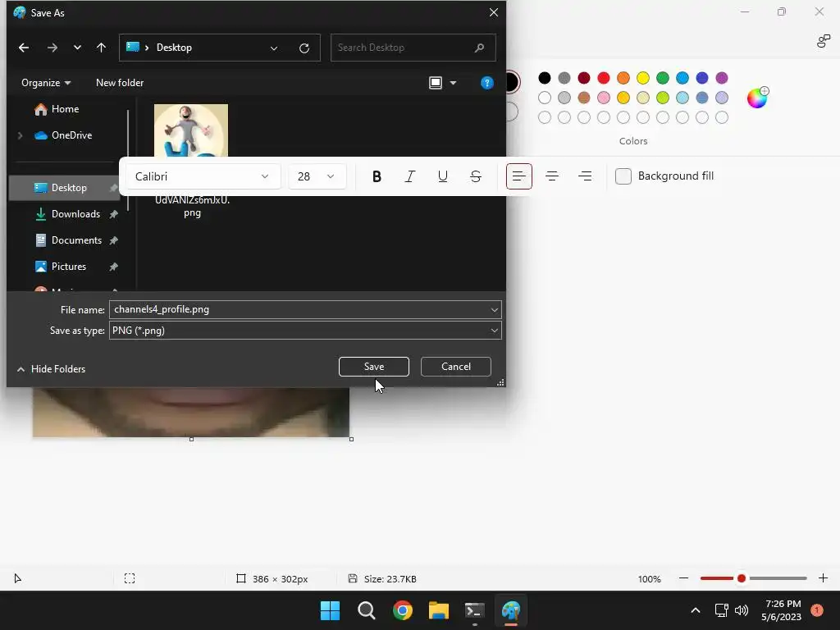Go forward in Save As dialog
The height and width of the screenshot is (630, 840).
[52, 48]
